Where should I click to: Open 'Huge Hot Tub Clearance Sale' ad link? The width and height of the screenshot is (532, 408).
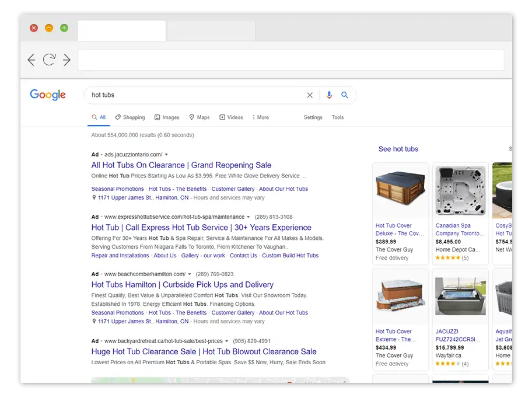coord(204,351)
